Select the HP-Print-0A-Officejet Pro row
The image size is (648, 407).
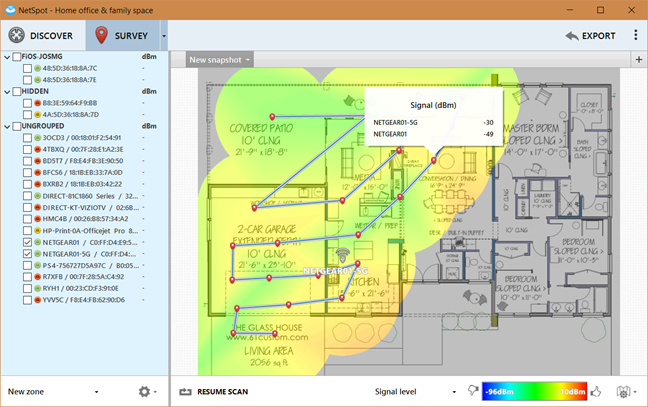(84, 231)
